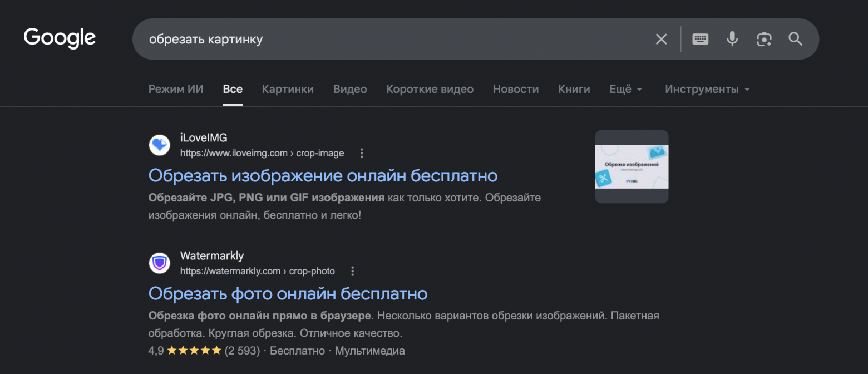This screenshot has width=868, height=374.
Task: Click the Watermarkly snippet description text
Action: click(403, 324)
